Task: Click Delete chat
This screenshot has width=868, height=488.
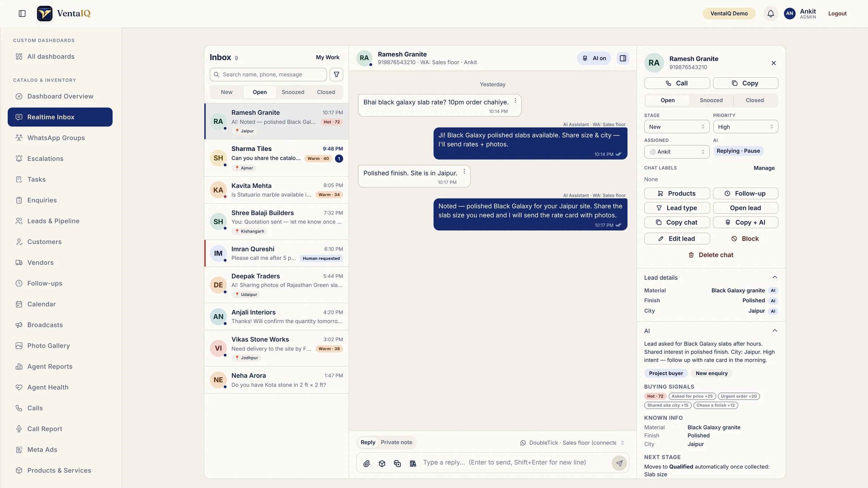Action: (x=711, y=255)
